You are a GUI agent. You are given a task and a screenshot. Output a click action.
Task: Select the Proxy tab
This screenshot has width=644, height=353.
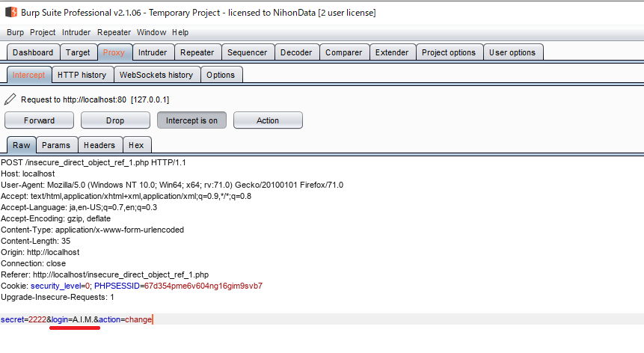pos(114,52)
